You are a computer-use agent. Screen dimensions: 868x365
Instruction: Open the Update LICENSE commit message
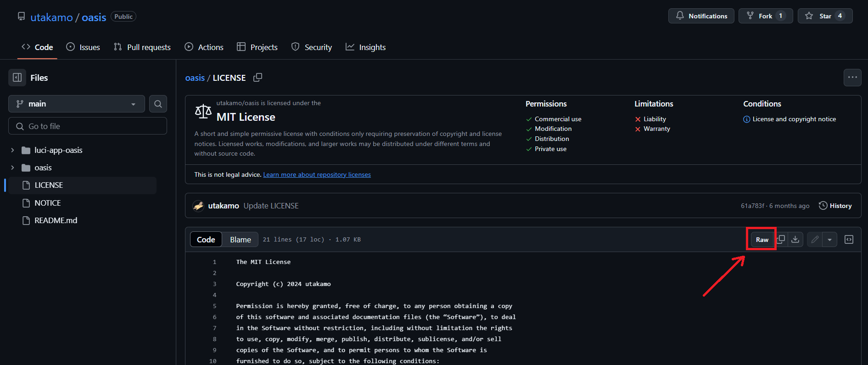[271, 206]
